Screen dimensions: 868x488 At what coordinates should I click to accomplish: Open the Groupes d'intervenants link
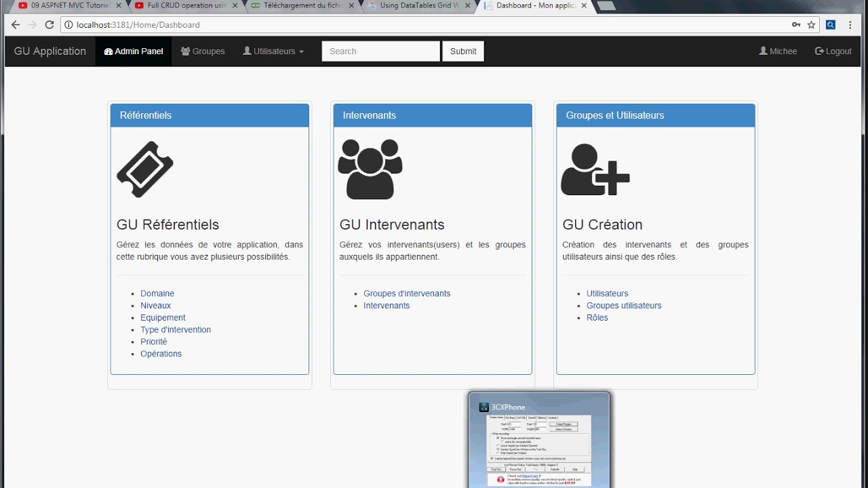[407, 293]
